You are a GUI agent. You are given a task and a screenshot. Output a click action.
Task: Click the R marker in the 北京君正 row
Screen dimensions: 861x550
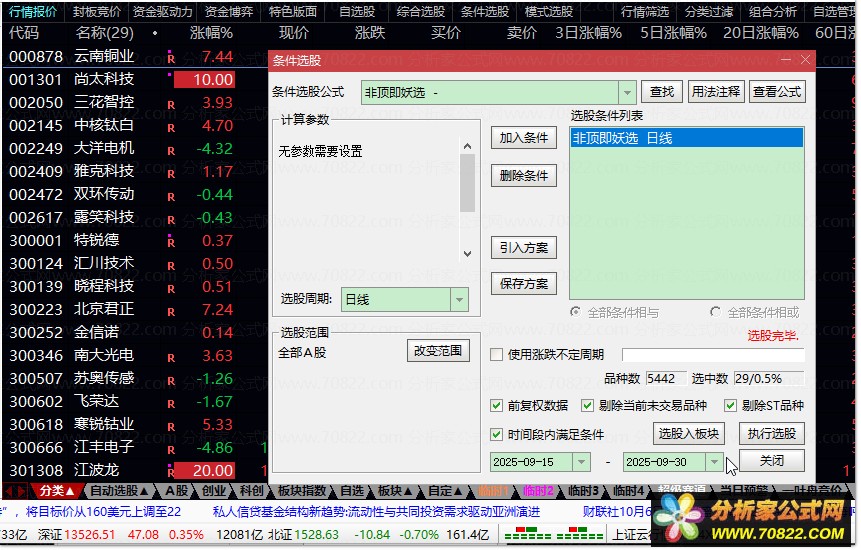(x=171, y=312)
